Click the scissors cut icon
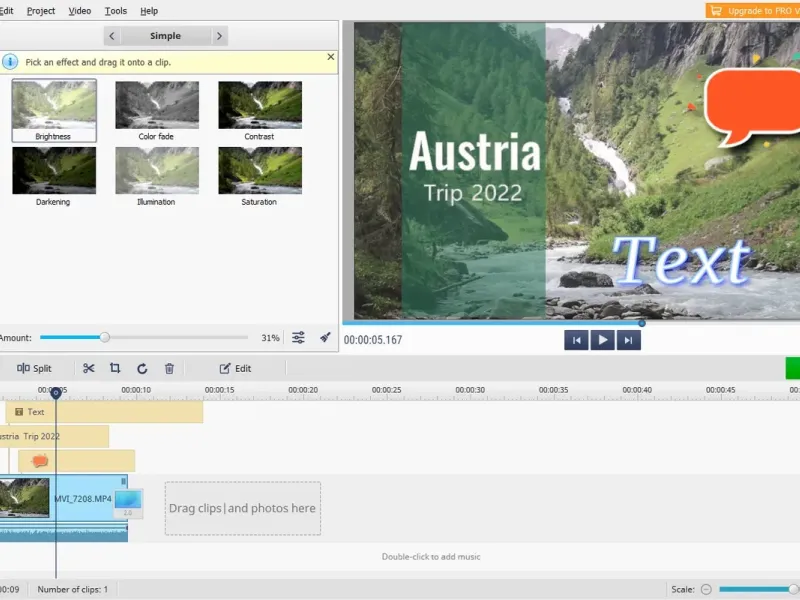This screenshot has width=800, height=600. click(88, 368)
